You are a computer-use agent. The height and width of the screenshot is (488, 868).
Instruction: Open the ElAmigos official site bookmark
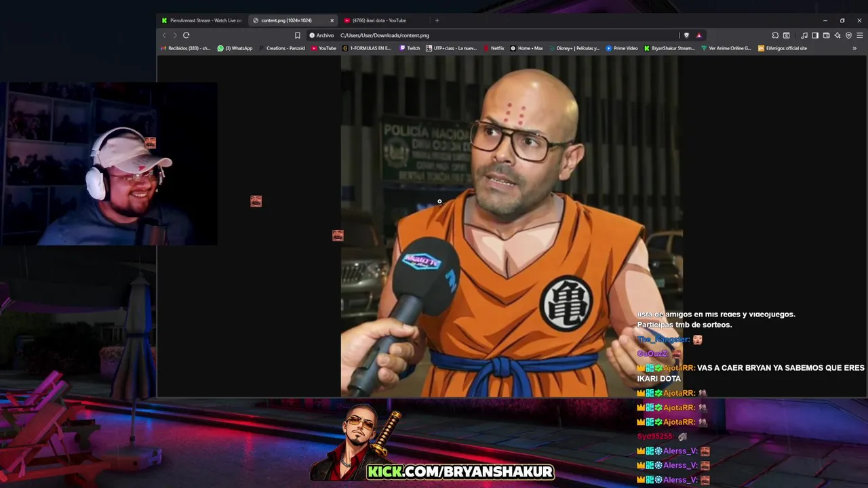coord(783,48)
